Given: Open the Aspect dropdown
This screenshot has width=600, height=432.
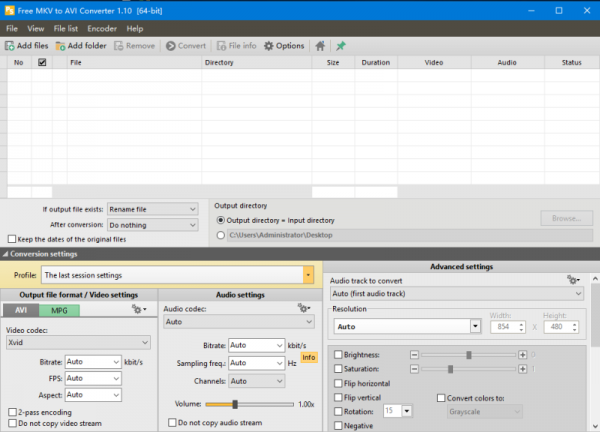Looking at the screenshot, I should (x=93, y=395).
